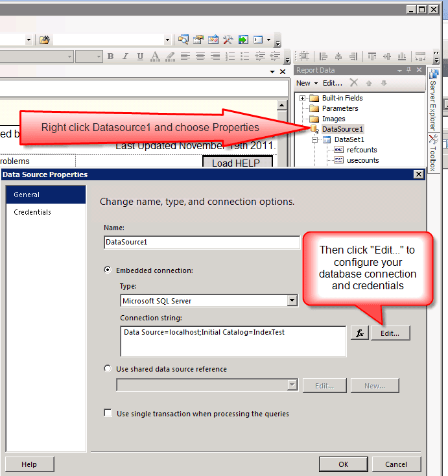The height and width of the screenshot is (476, 448).
Task: Open the Toolbox side tab
Action: [x=434, y=153]
